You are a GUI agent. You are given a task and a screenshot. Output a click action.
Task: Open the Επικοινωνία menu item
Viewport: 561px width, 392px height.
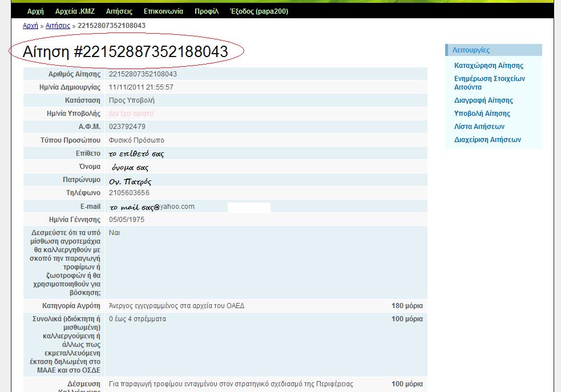click(163, 11)
